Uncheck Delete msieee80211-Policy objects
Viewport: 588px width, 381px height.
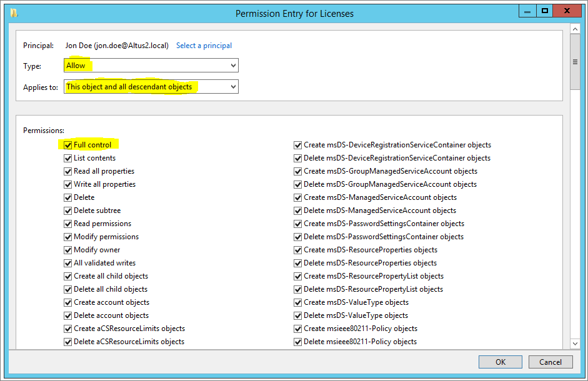click(x=298, y=342)
